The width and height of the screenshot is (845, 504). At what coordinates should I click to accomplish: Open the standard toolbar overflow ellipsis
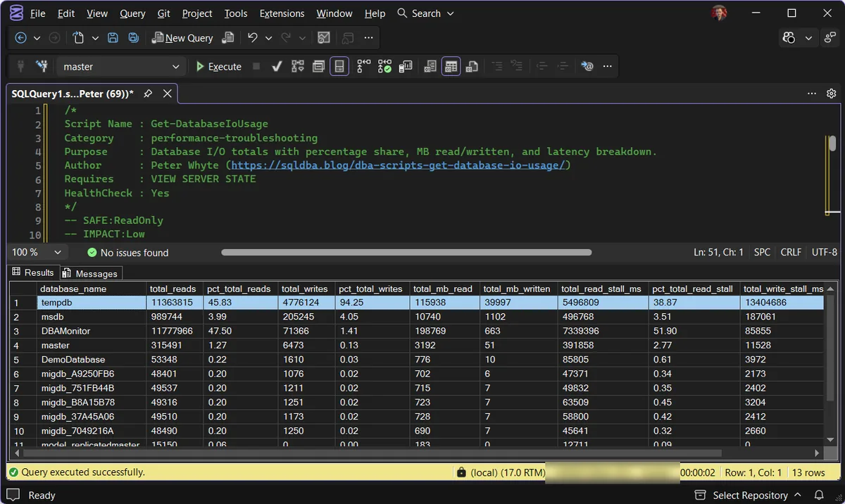(369, 38)
